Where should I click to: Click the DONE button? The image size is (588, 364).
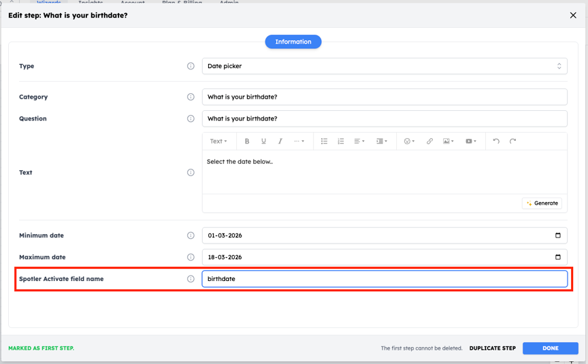point(551,348)
